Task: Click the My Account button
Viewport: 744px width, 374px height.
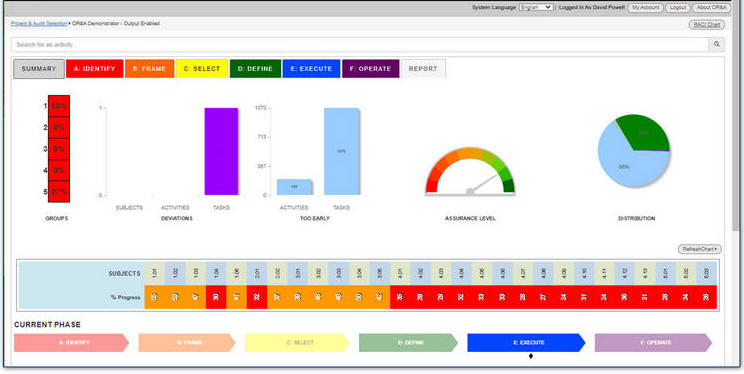Action: [x=645, y=8]
